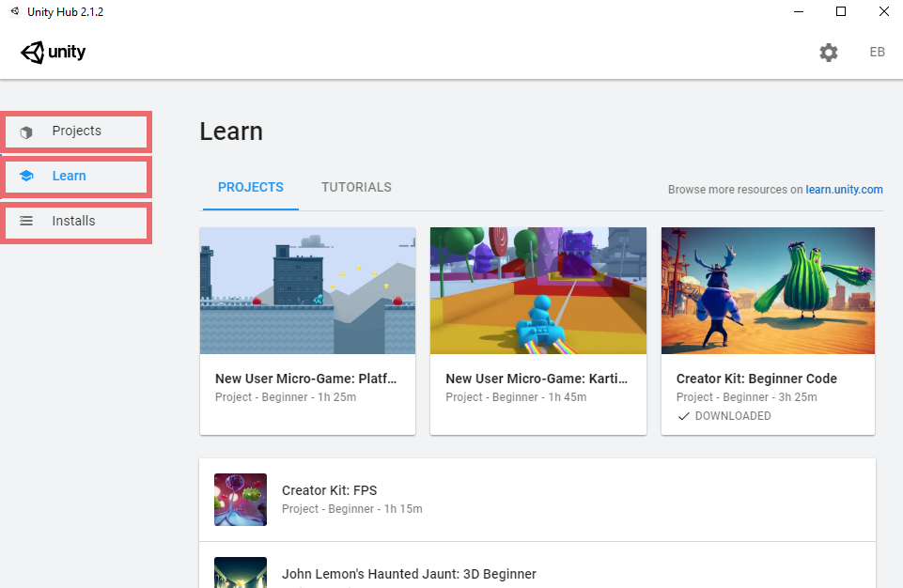903x588 pixels.
Task: Minimize the Unity Hub window
Action: (x=798, y=11)
